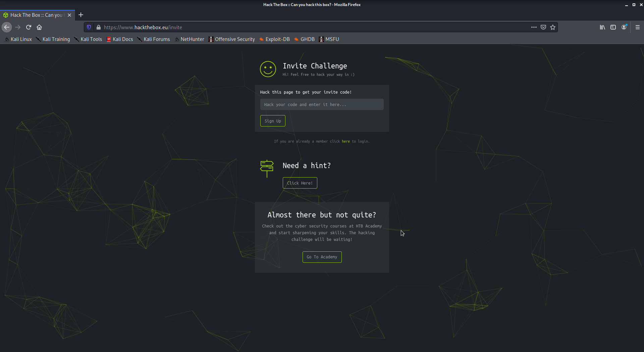Click the hint 'Click Here!' button

[300, 183]
